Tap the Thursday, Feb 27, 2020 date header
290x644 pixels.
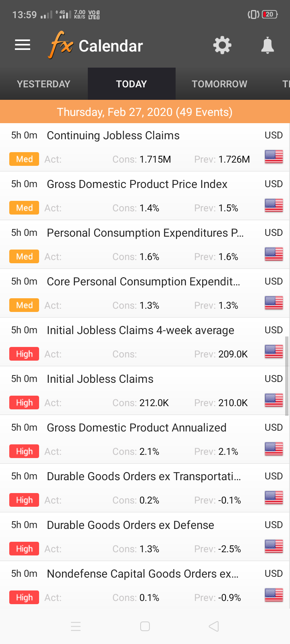click(x=145, y=112)
